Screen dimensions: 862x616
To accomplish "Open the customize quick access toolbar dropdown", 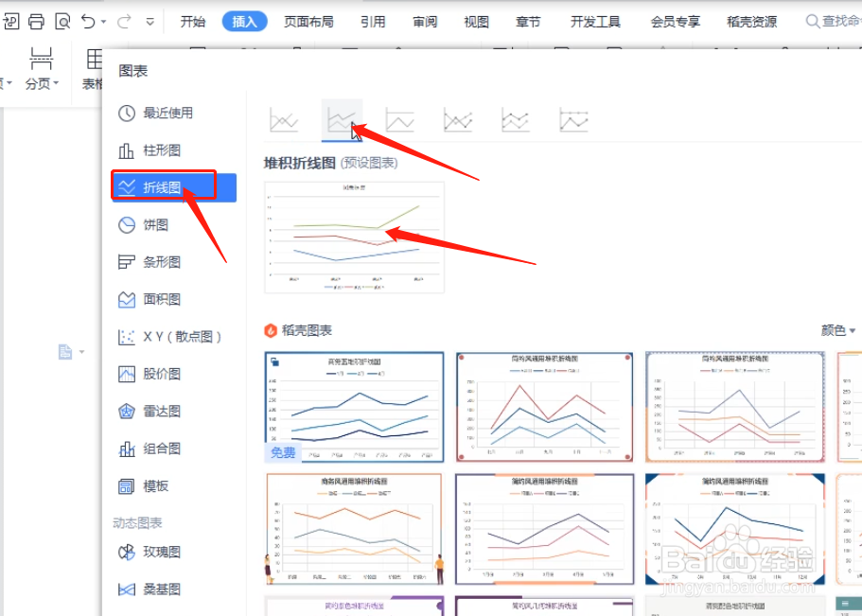I will 150,22.
